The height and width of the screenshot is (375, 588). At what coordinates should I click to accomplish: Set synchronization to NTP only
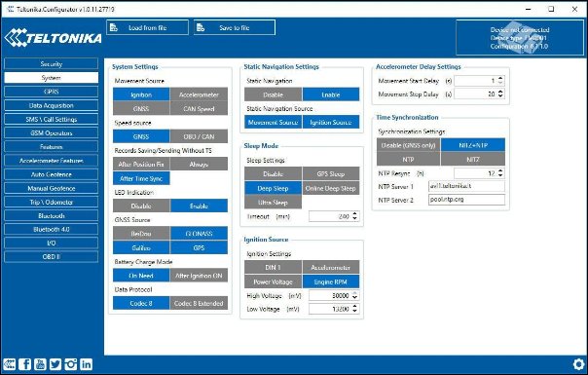pos(408,159)
